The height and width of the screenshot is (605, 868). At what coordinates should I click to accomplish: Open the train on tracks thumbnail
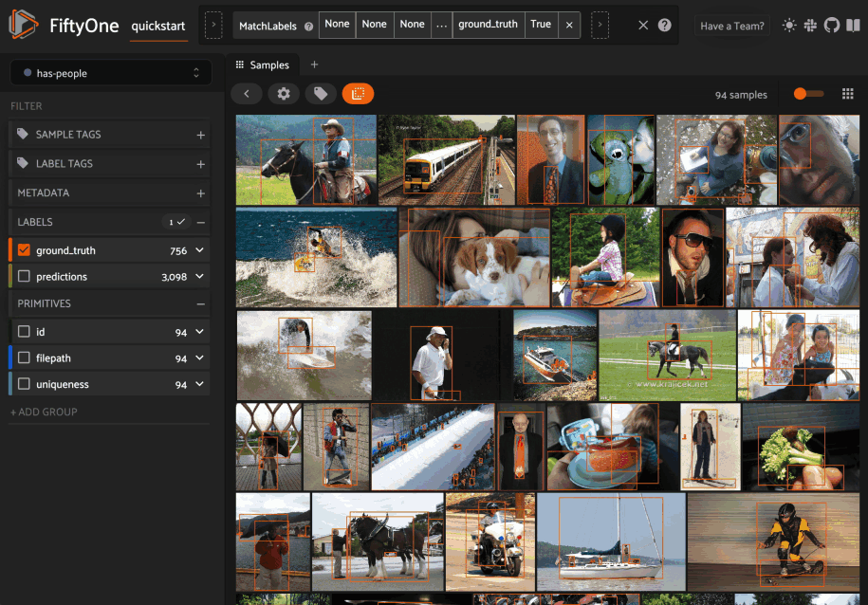pyautogui.click(x=447, y=160)
